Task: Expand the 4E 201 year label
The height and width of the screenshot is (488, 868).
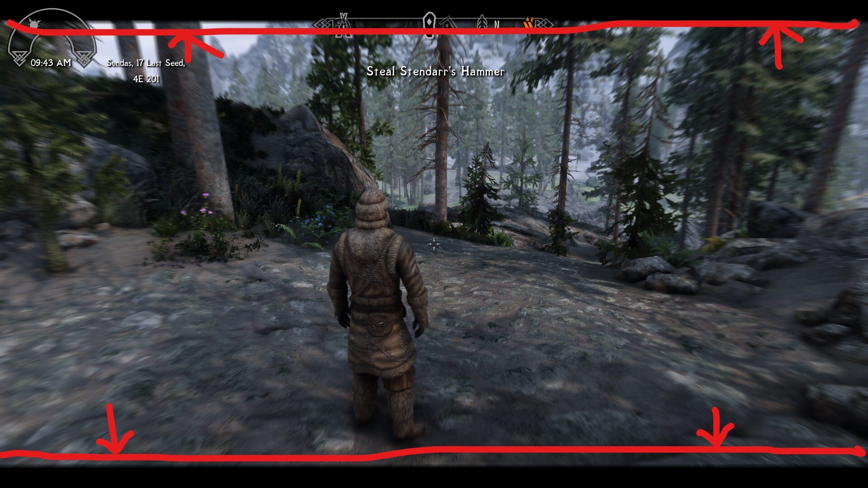Action: [147, 79]
